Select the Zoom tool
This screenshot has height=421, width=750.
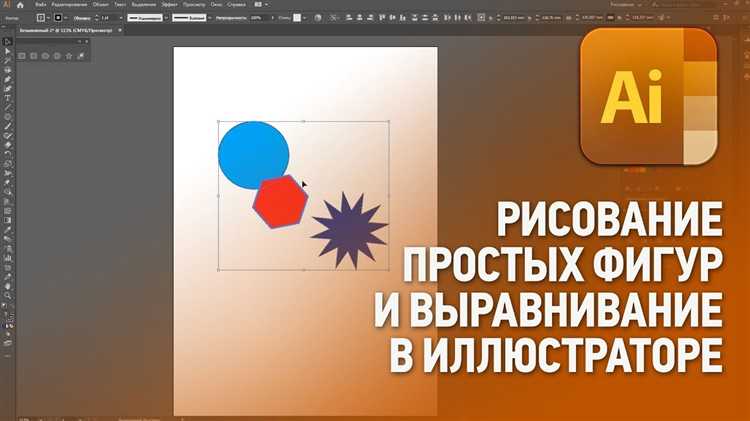[x=7, y=295]
